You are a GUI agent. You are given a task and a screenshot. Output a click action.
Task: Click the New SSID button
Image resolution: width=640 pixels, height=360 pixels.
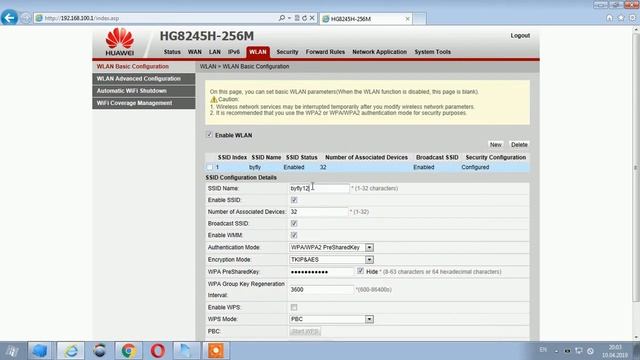pyautogui.click(x=496, y=144)
